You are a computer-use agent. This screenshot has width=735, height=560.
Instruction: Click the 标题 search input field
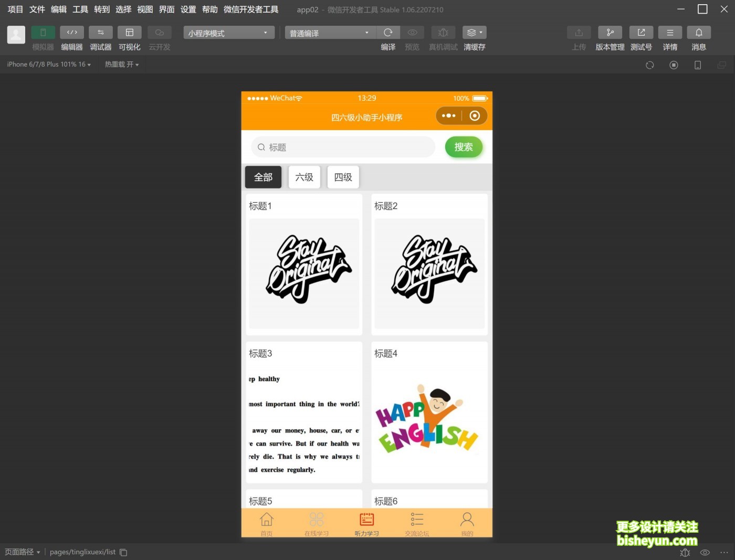coord(343,147)
